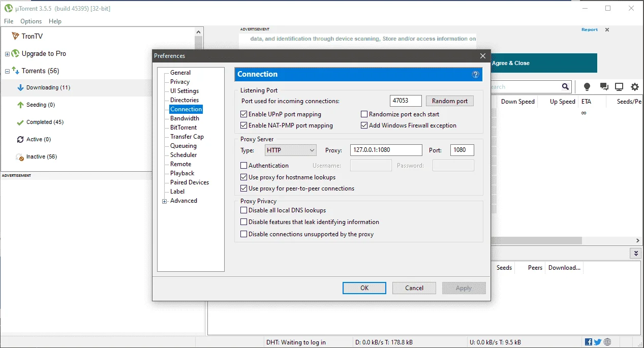Collapse the Torrents tree node
The image size is (644, 348).
coord(7,71)
